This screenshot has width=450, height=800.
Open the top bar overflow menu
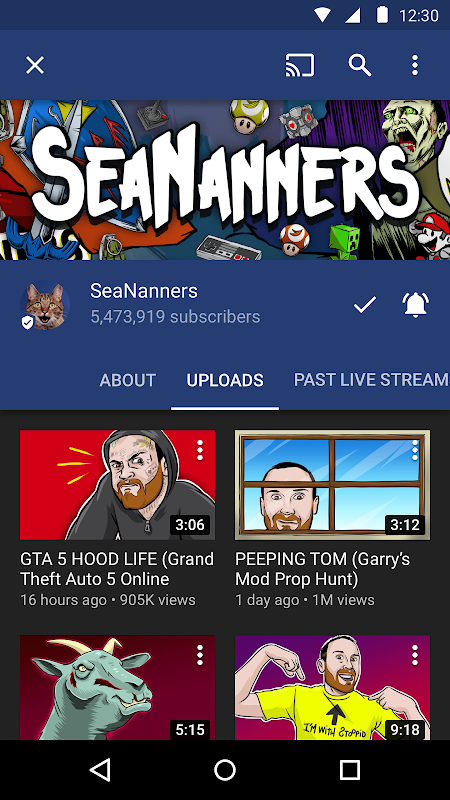[x=415, y=65]
